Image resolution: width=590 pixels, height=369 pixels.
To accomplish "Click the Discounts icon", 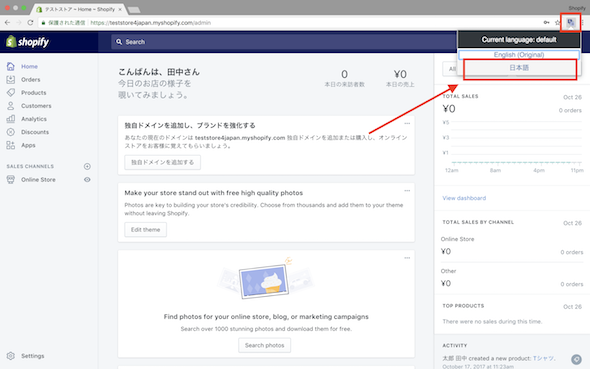I will 11,132.
